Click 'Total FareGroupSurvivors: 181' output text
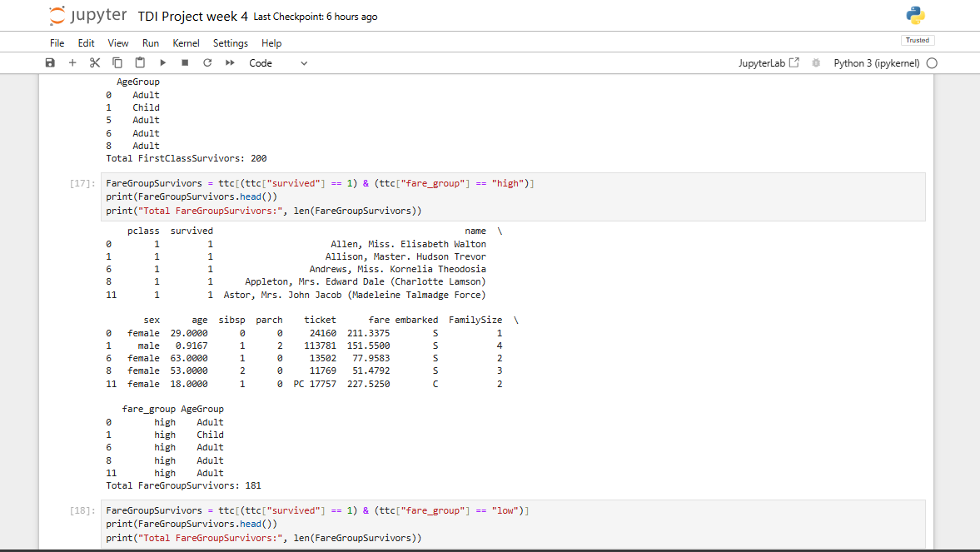The height and width of the screenshot is (552, 980). [x=184, y=485]
